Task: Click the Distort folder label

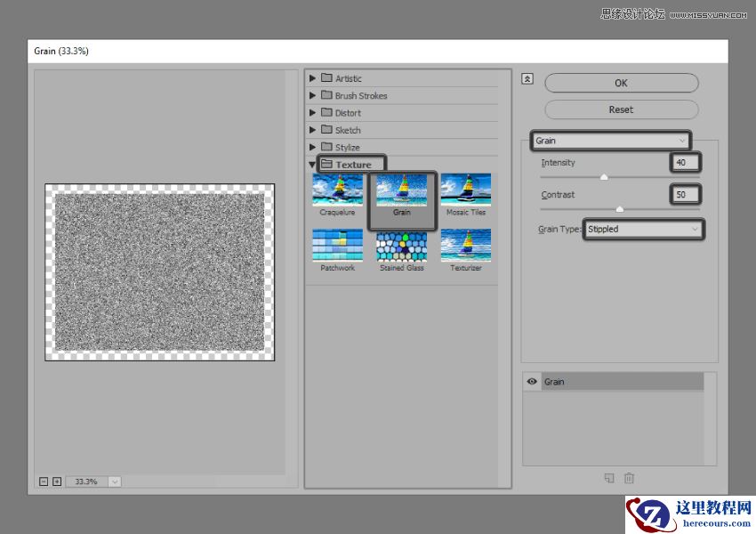Action: [x=348, y=113]
